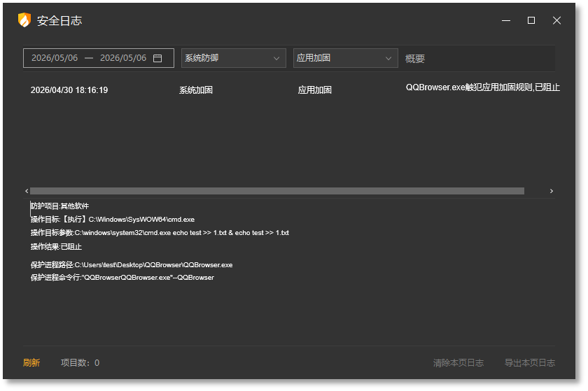Click the horizontal scrollbar right arrow

[552, 191]
